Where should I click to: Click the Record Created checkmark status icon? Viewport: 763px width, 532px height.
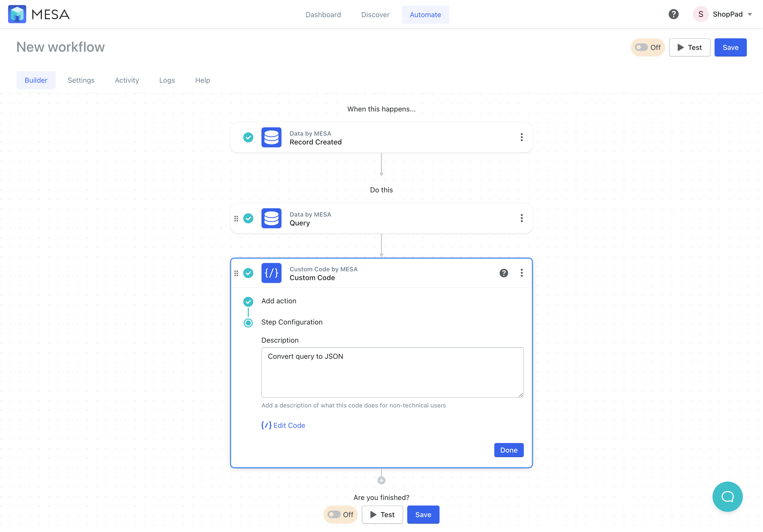coord(248,137)
